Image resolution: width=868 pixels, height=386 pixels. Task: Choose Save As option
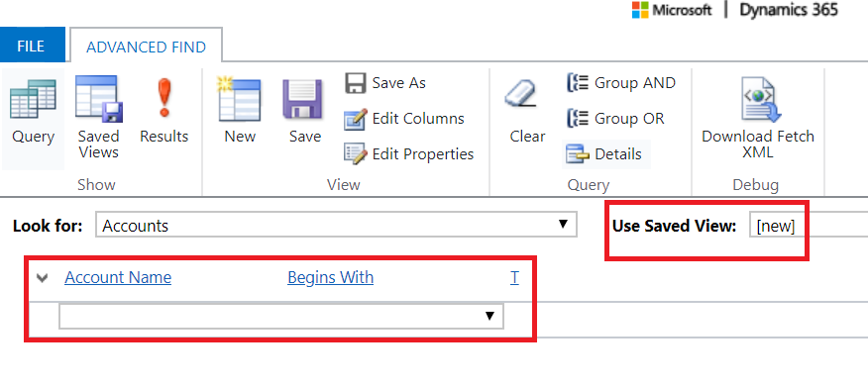coord(385,83)
